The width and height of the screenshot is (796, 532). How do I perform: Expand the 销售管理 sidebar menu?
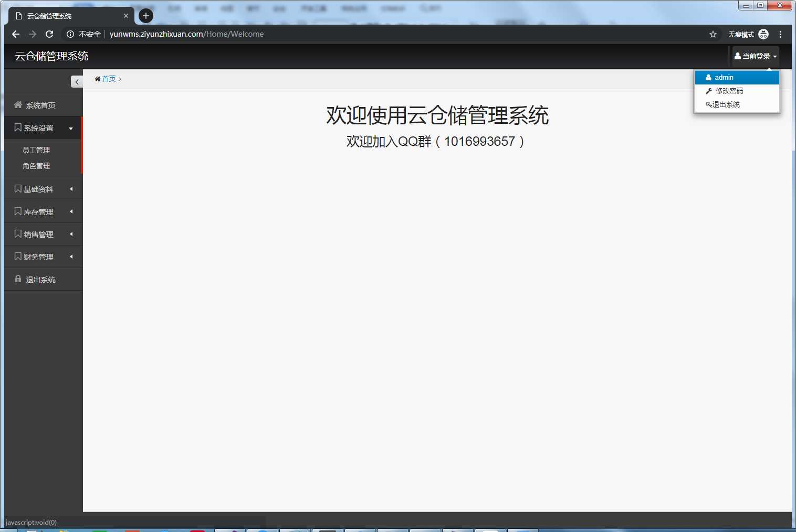click(x=44, y=234)
